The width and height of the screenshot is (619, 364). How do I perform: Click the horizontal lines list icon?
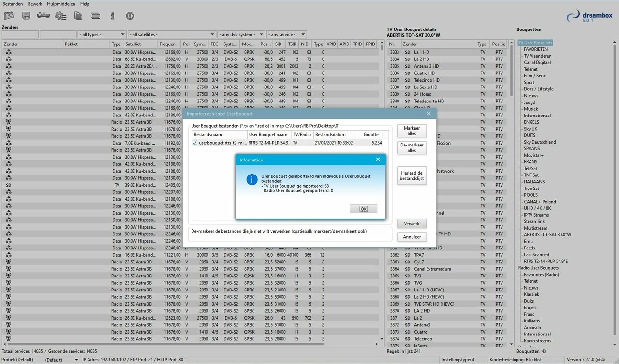point(95,16)
